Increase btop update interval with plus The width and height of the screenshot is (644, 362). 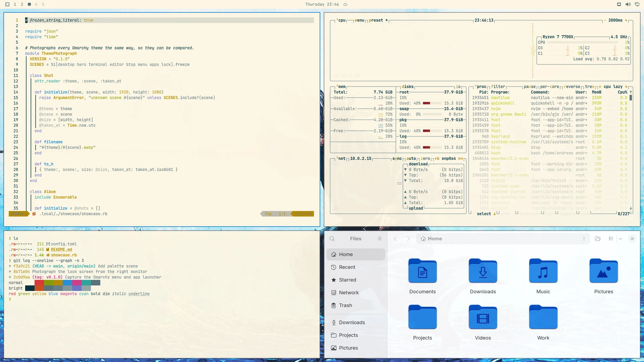pos(626,20)
